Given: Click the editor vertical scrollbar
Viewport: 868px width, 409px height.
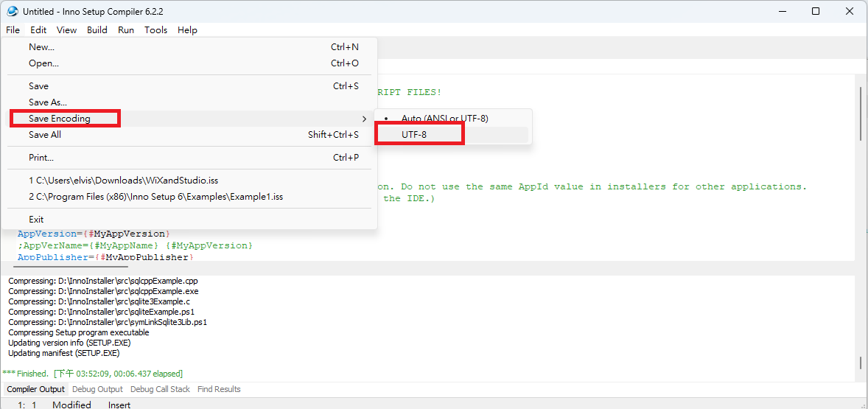Looking at the screenshot, I should click(861, 114).
